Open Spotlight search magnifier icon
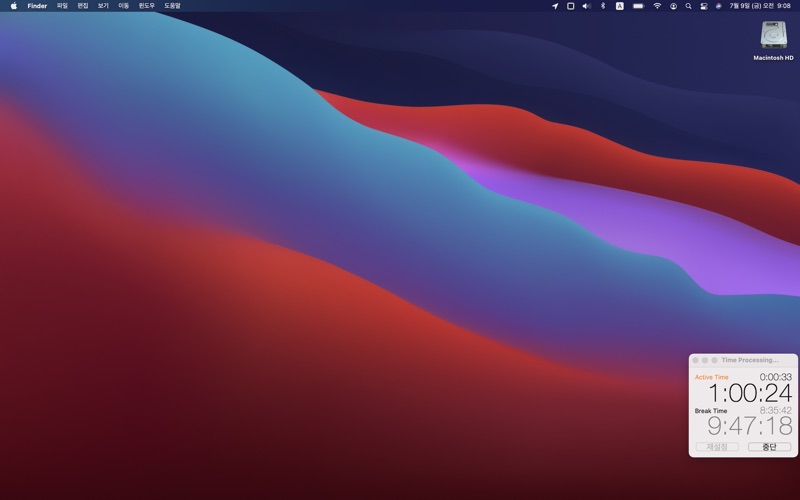 pos(688,6)
